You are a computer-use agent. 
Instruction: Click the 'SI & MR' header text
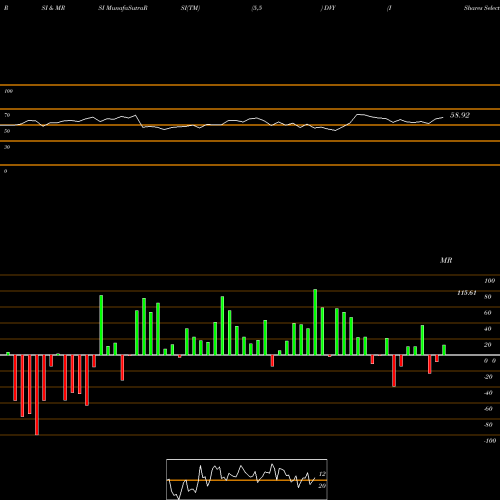(53, 8)
